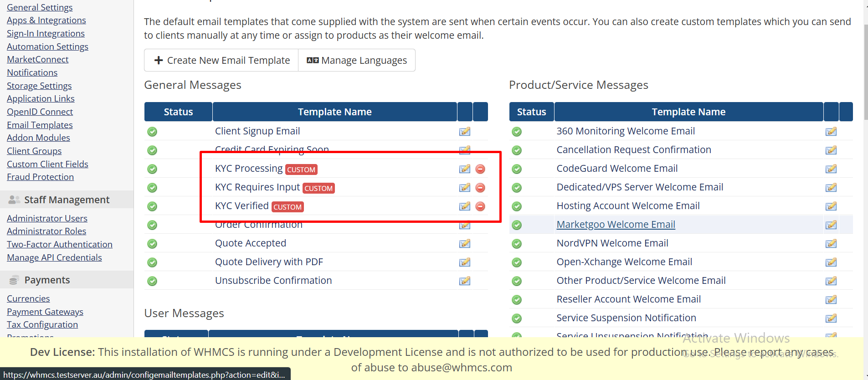
Task: Edit Hosting Account Welcome Email icon
Action: click(x=831, y=206)
